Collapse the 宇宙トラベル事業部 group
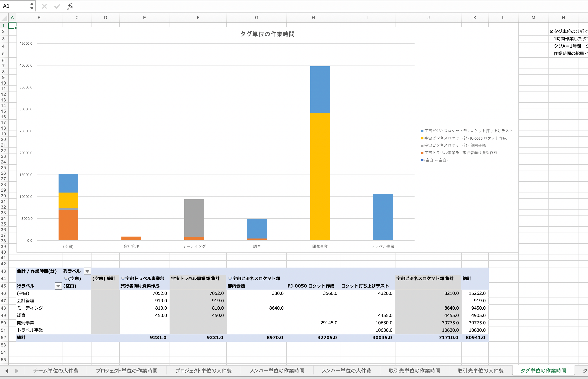Viewport: 588px width, 379px height. click(x=123, y=278)
